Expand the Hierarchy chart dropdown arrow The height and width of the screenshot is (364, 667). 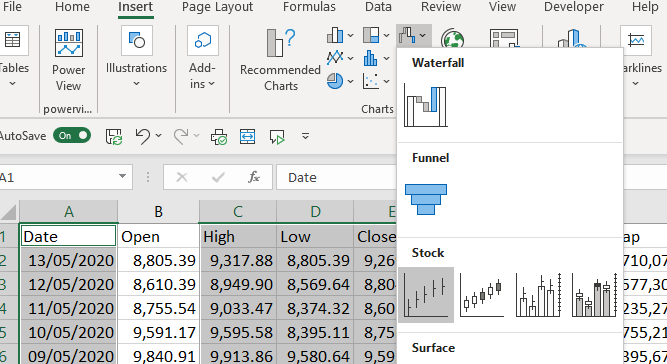click(x=387, y=35)
